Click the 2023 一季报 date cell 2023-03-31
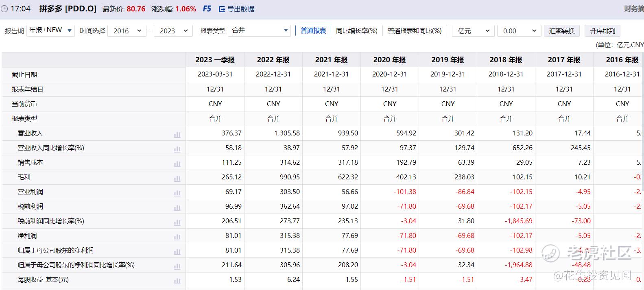This screenshot has width=644, height=290. (215, 74)
